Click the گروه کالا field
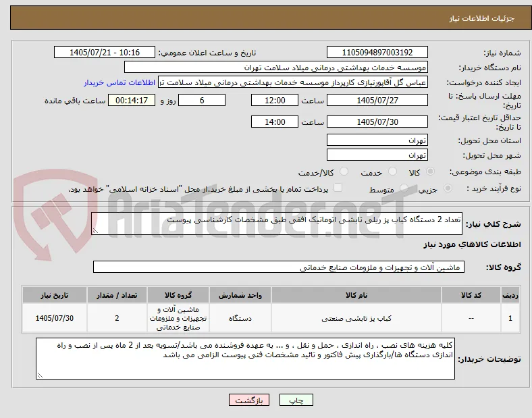The width and height of the screenshot is (532, 418). (x=279, y=267)
